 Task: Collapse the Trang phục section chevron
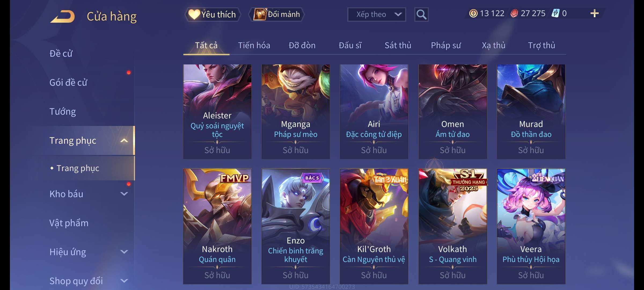[124, 141]
